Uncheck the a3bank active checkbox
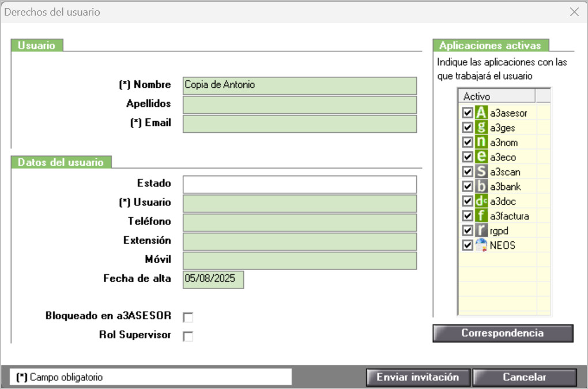This screenshot has width=588, height=389. pyautogui.click(x=468, y=186)
